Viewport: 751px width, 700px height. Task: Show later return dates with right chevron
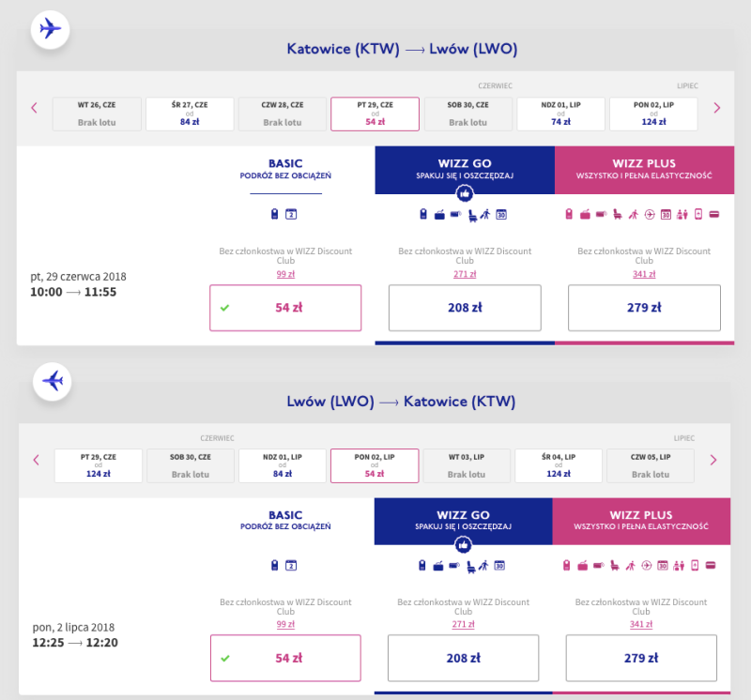713,460
